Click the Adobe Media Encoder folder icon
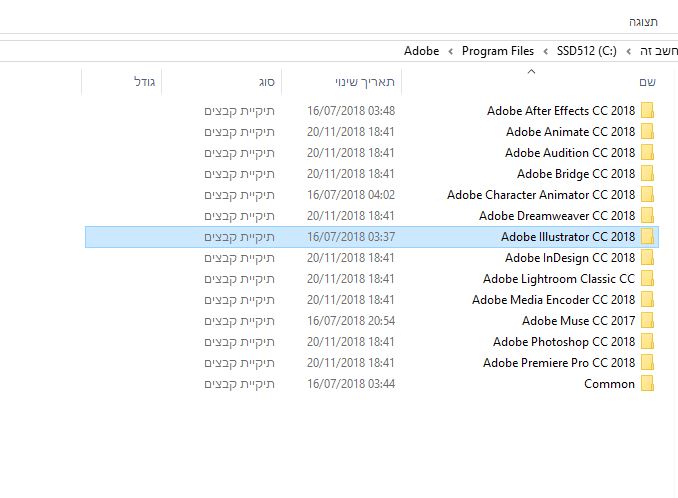Viewport: 678px width, 498px height. 647,300
